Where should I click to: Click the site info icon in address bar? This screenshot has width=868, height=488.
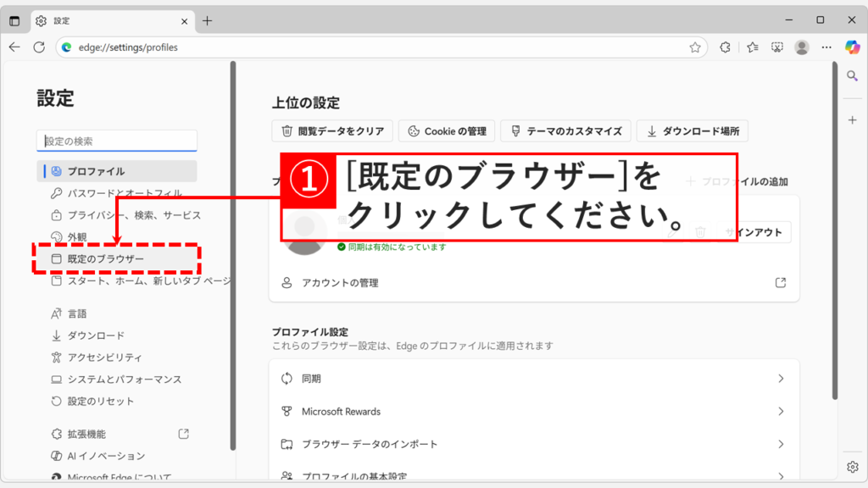click(66, 47)
